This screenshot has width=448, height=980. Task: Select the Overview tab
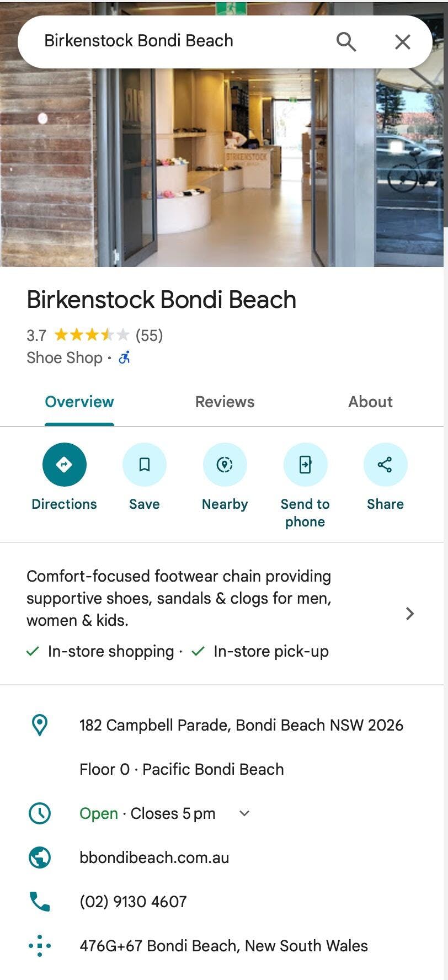pos(79,402)
